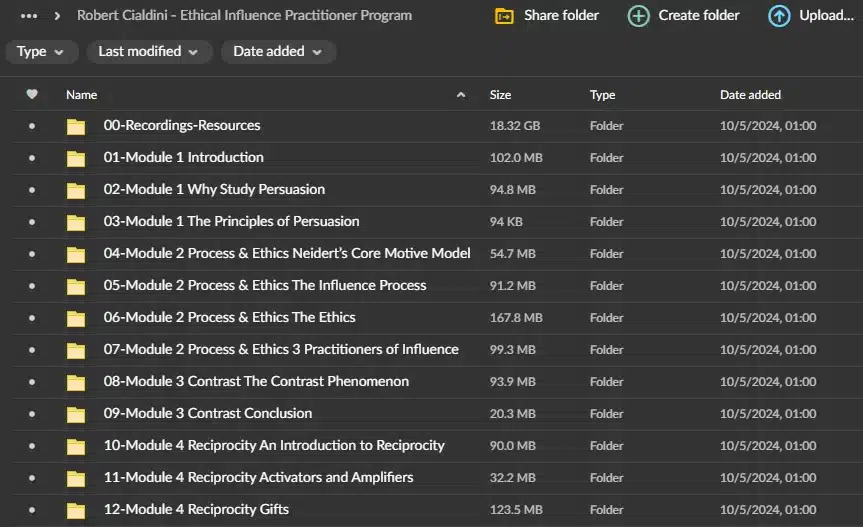Toggle favorite dot for 04-Module 2 Core Motive Model
The image size is (863, 527).
(32, 254)
